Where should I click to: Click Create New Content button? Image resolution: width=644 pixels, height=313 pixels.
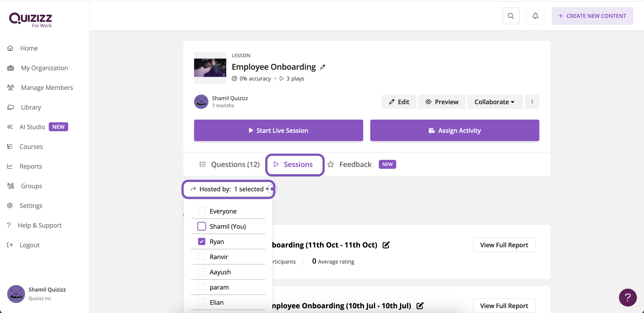point(592,16)
